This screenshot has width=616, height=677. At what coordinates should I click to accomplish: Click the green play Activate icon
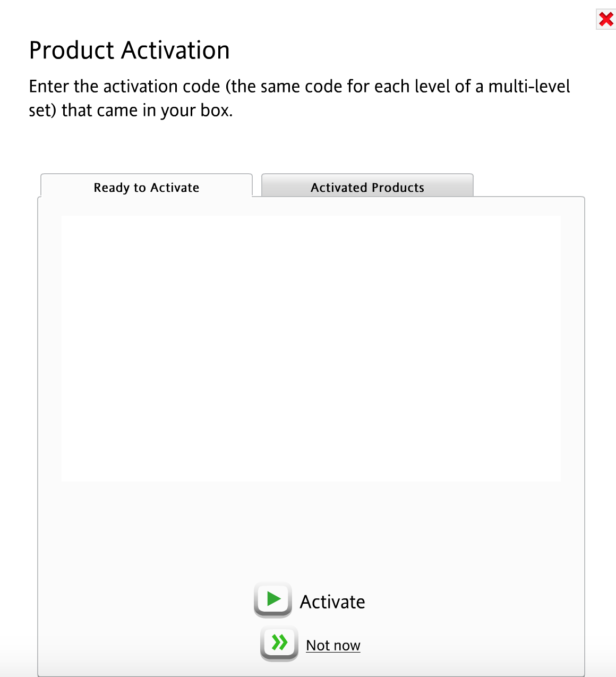pyautogui.click(x=273, y=599)
